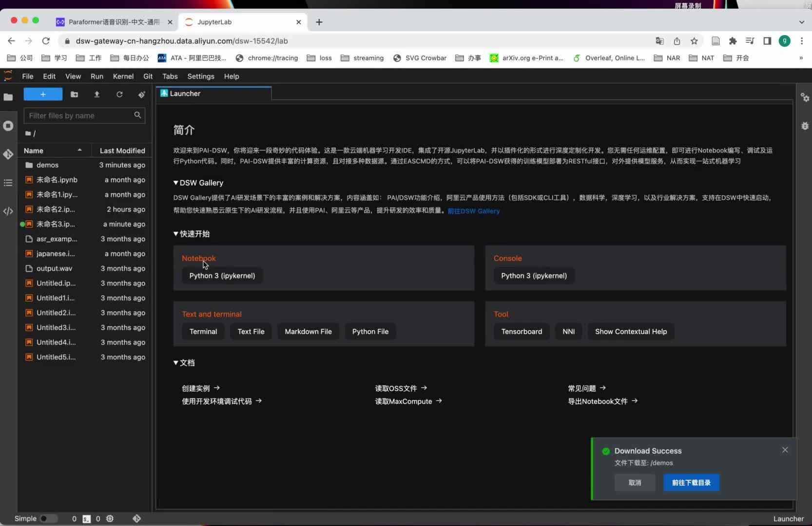
Task: Open a new launcher with the blue plus button
Action: tap(42, 94)
